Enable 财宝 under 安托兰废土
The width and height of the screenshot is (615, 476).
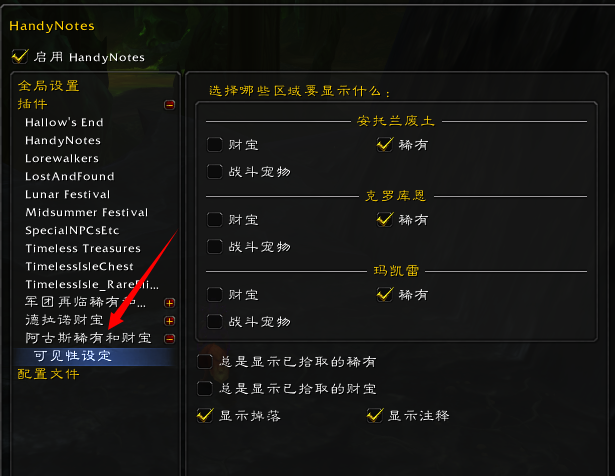tap(215, 144)
